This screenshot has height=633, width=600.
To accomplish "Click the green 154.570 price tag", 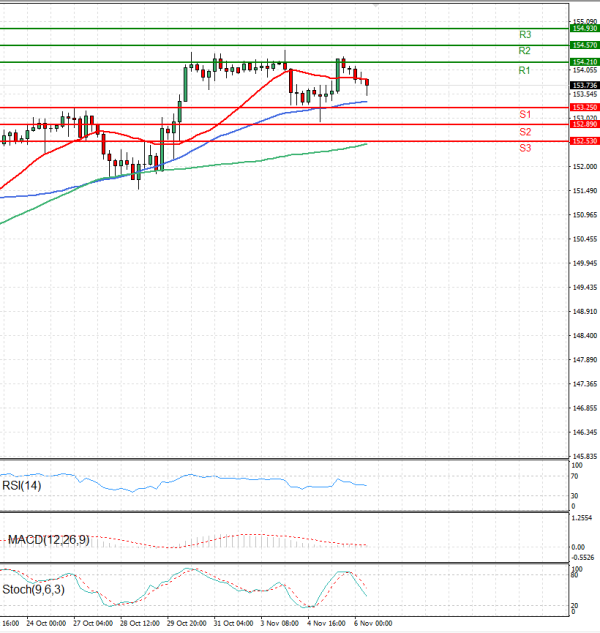I will (584, 45).
